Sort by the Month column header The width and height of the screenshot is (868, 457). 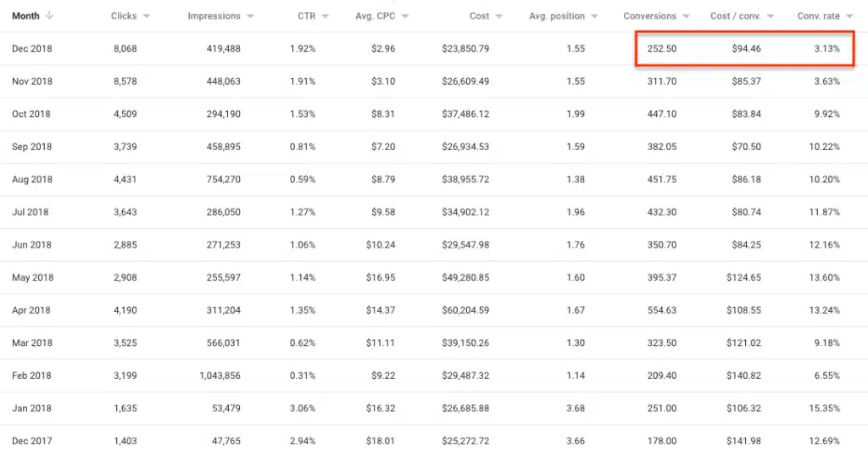pyautogui.click(x=25, y=16)
